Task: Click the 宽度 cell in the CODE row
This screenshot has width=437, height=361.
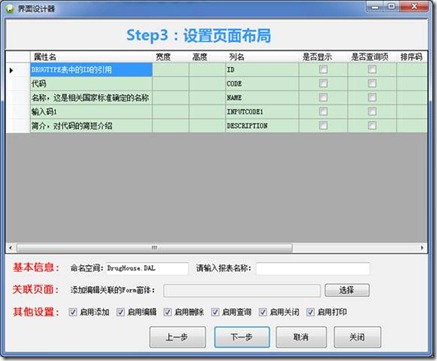Action: (x=171, y=84)
